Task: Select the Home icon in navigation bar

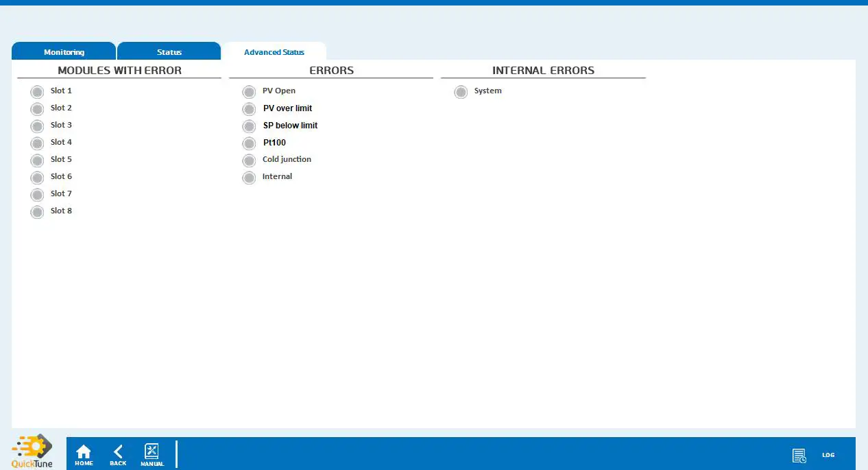Action: (x=84, y=454)
